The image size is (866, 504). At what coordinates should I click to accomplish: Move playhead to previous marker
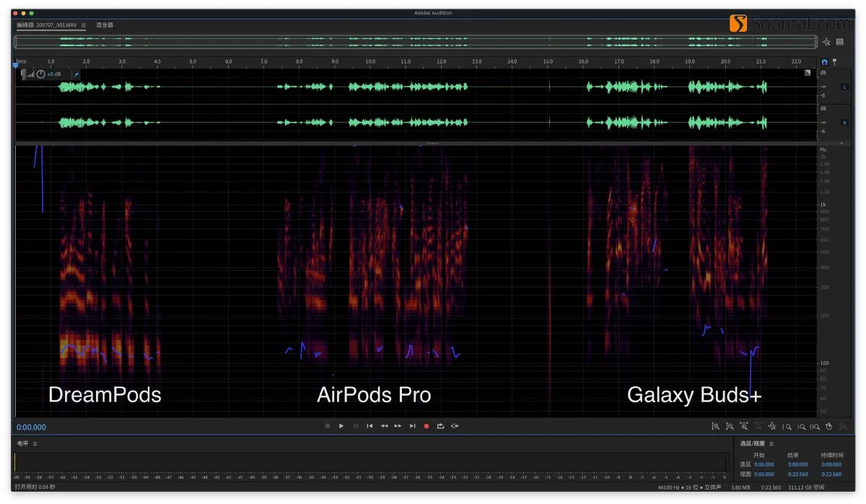point(369,426)
